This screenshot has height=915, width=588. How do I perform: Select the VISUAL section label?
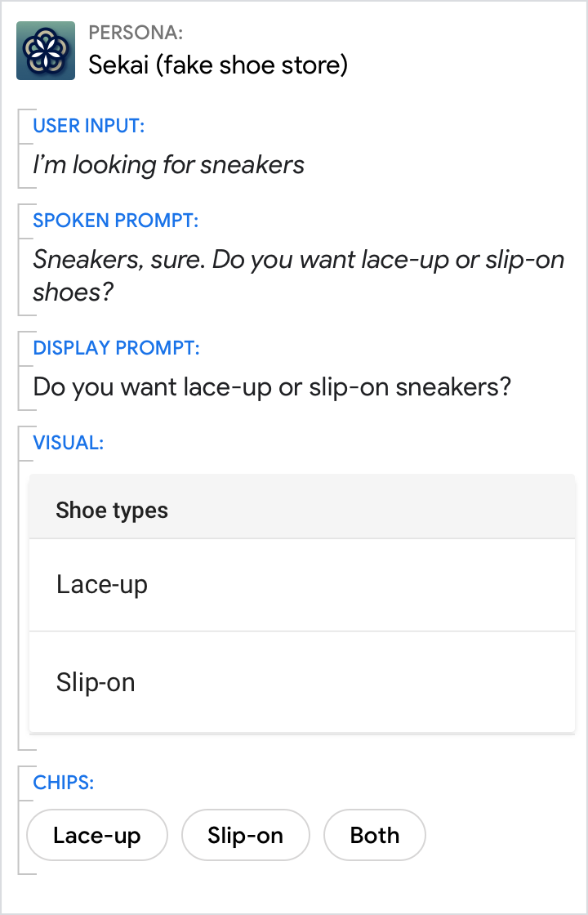point(68,443)
